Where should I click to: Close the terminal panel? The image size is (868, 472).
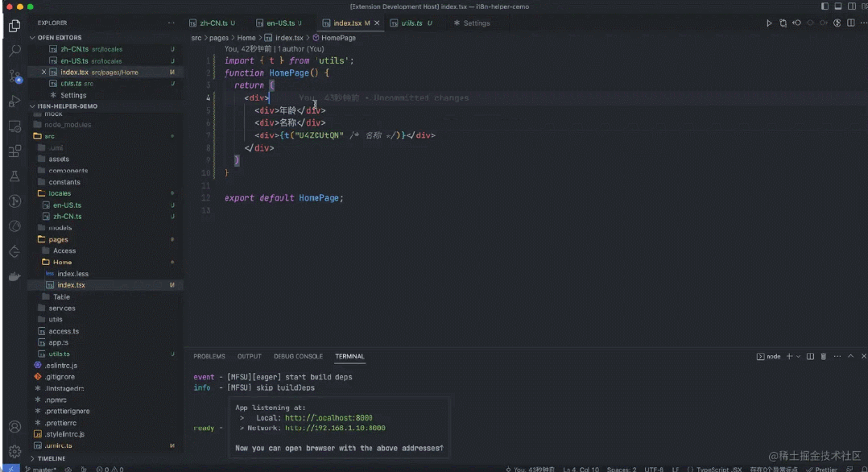863,356
